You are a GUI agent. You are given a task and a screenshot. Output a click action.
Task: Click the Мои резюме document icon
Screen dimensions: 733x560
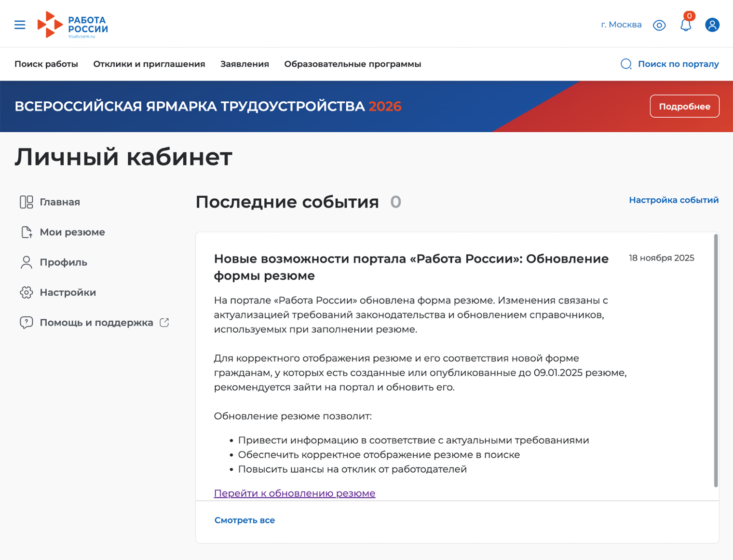27,232
